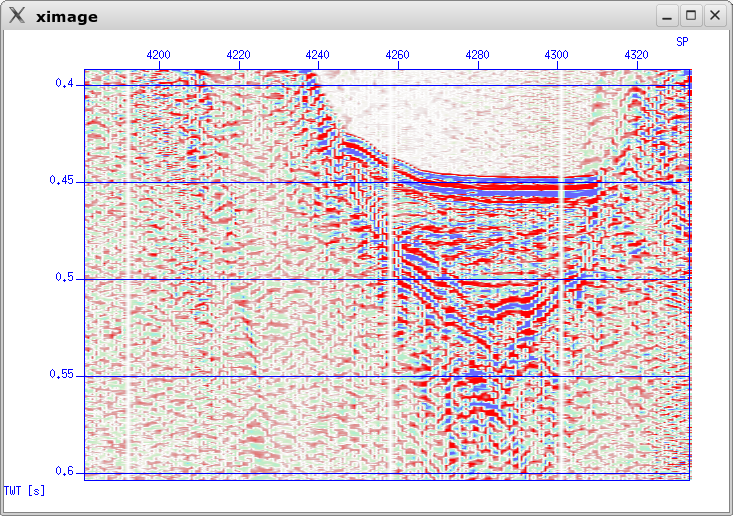This screenshot has height=516, width=733.
Task: Click the 4240 shot point label
Action: [x=318, y=55]
